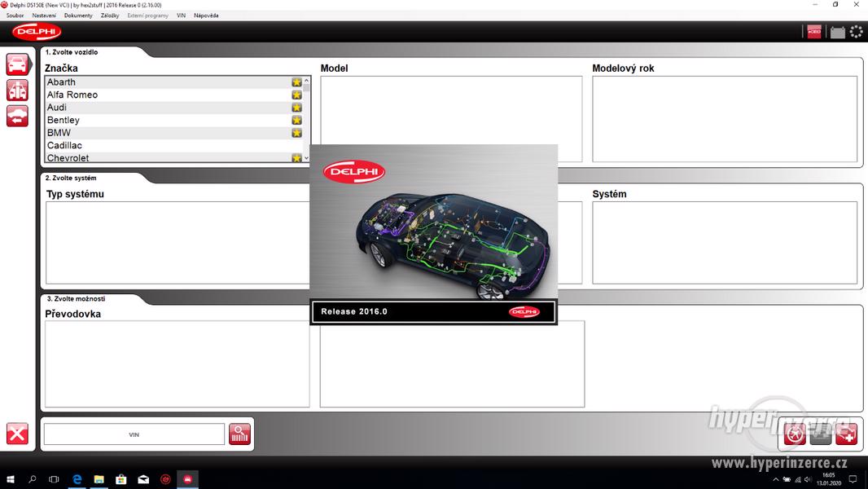Select Alfa Romeo in the Značka list
The height and width of the screenshot is (489, 868).
coord(72,95)
